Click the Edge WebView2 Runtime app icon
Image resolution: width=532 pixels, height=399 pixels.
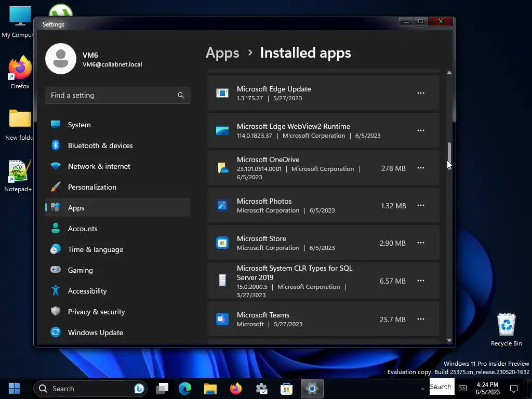[x=222, y=130]
